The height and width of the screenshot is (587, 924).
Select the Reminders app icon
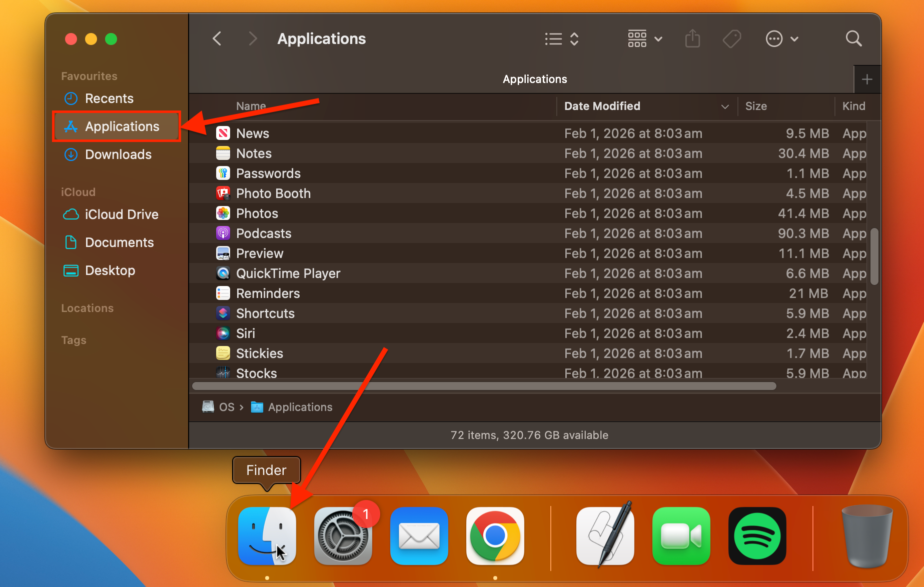point(223,293)
